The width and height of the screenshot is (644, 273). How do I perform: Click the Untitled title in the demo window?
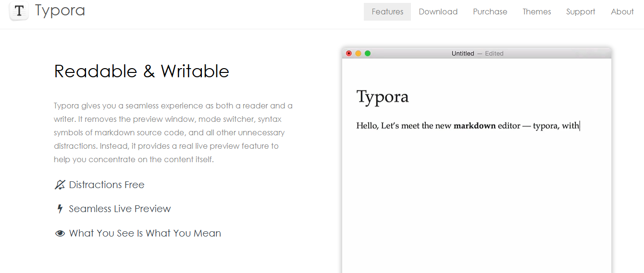pyautogui.click(x=463, y=53)
